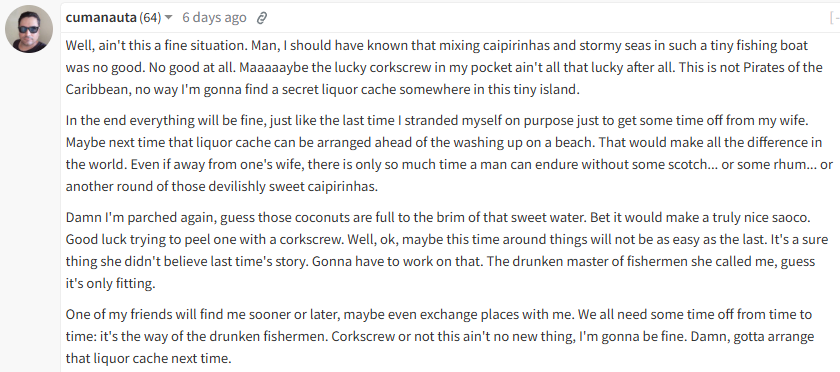Click the phrase 'drunken master of fishermen'

[x=601, y=262]
